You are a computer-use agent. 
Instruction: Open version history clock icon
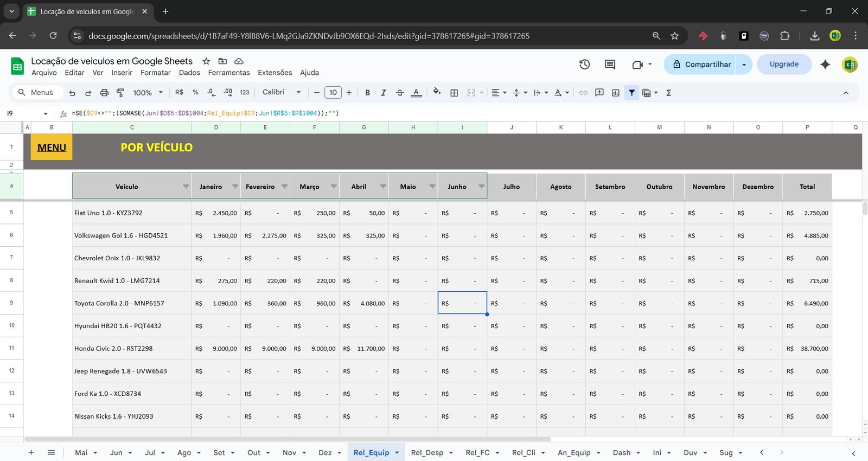584,65
